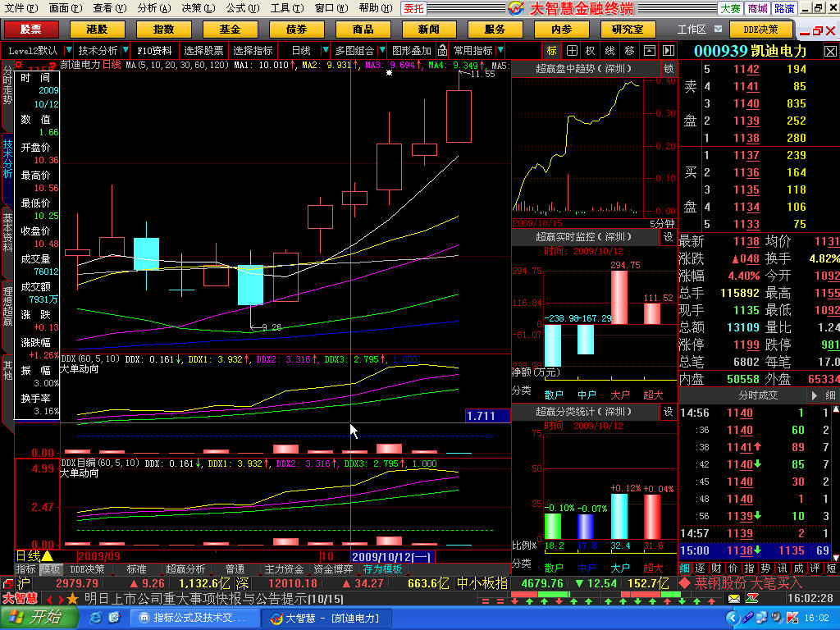Click the yellow triangle beside 日线

pyautogui.click(x=48, y=556)
